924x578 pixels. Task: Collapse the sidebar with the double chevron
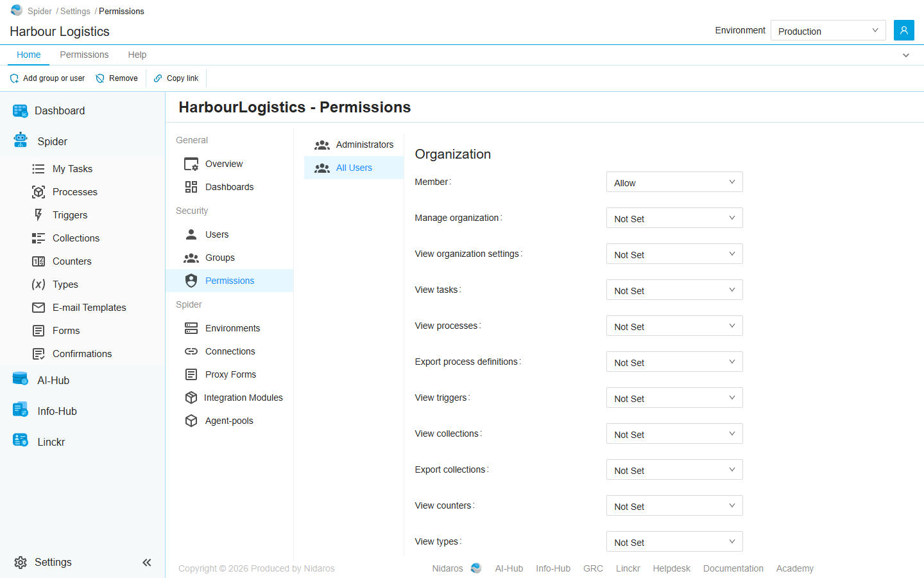point(147,563)
